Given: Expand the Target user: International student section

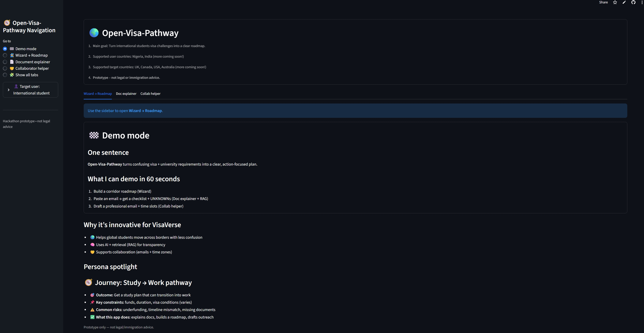Looking at the screenshot, I should pos(30,90).
